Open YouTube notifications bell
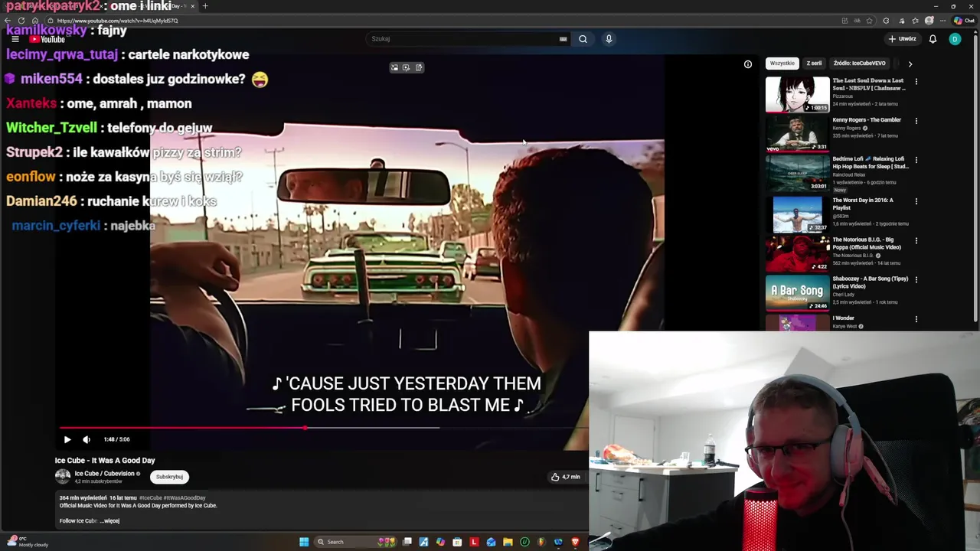 933,39
